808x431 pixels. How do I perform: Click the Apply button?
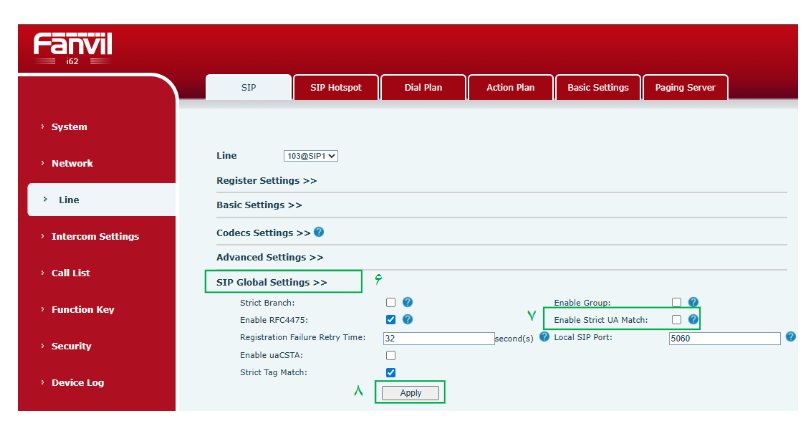(x=410, y=393)
